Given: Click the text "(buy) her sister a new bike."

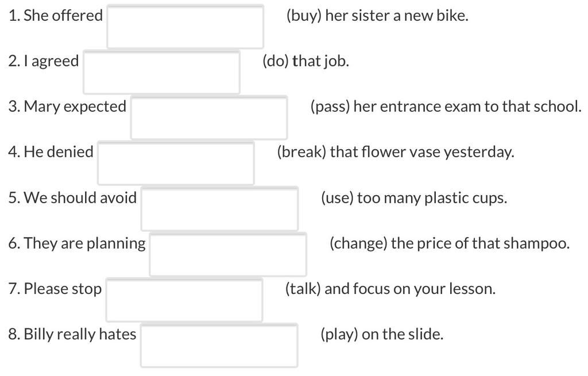Looking at the screenshot, I should [377, 15].
